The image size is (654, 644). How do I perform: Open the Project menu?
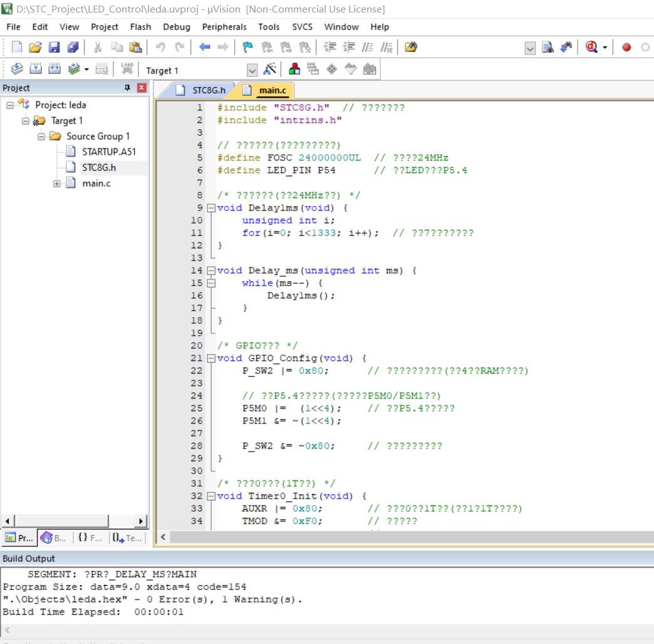pyautogui.click(x=105, y=27)
